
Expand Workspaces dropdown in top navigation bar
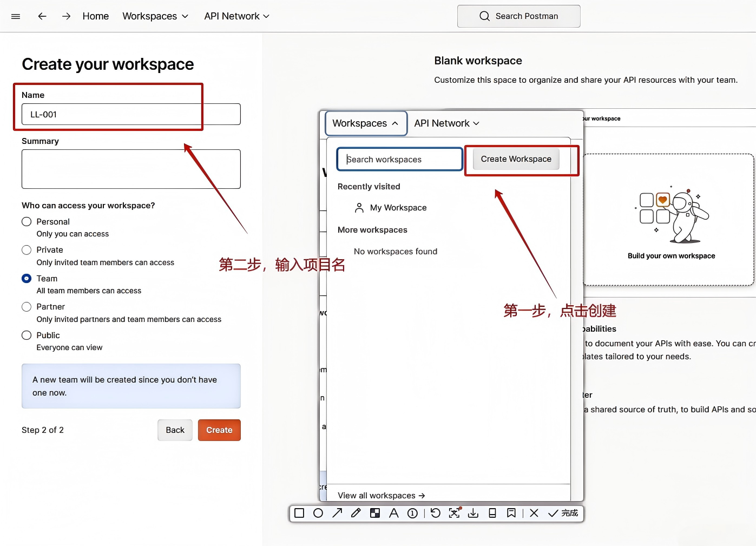155,16
